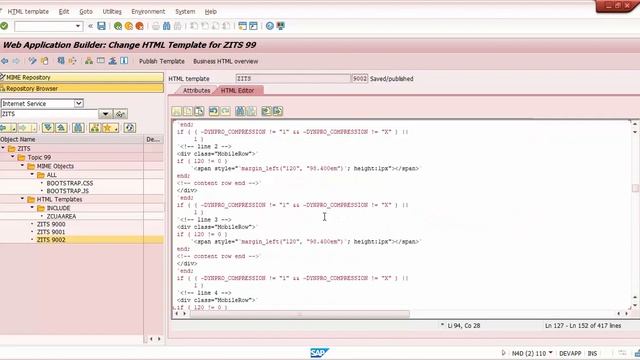Viewport: 640px width, 360px height.
Task: Click the Create new session icon
Action: (242, 26)
